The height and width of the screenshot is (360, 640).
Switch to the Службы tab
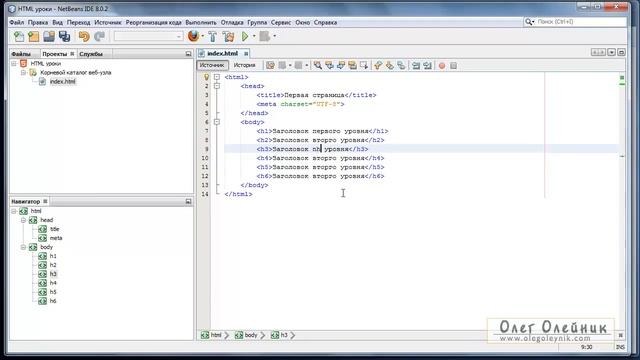point(91,54)
